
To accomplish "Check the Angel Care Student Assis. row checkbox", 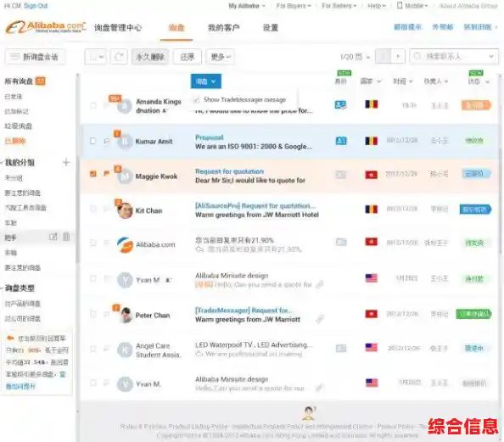I will tap(93, 349).
